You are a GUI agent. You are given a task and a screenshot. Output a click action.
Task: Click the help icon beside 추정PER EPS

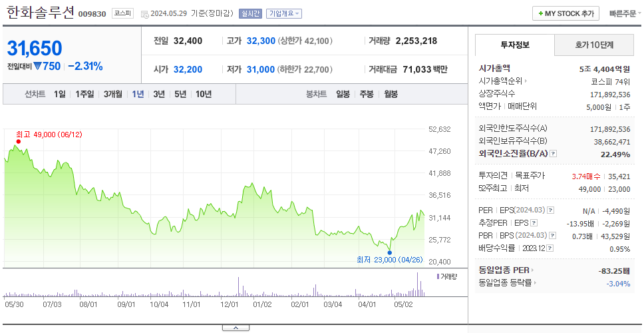534,223
